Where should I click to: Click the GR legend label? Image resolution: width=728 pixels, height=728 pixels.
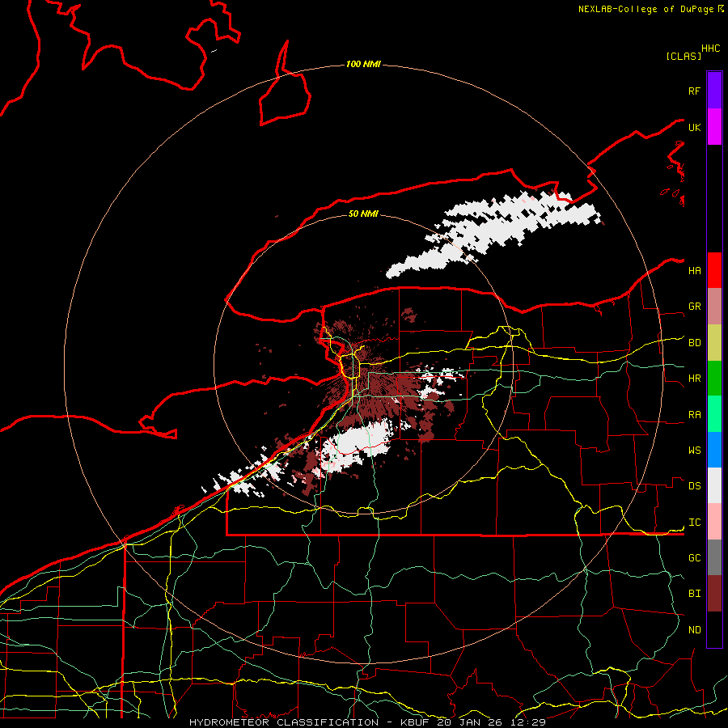pos(694,307)
